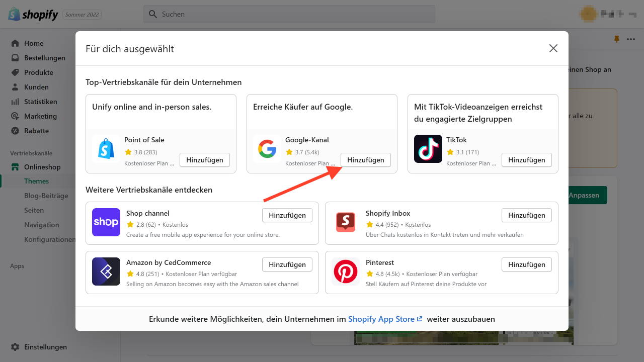Click the Google-Kanal title
Viewport: 644px width, 362px height.
click(x=307, y=140)
